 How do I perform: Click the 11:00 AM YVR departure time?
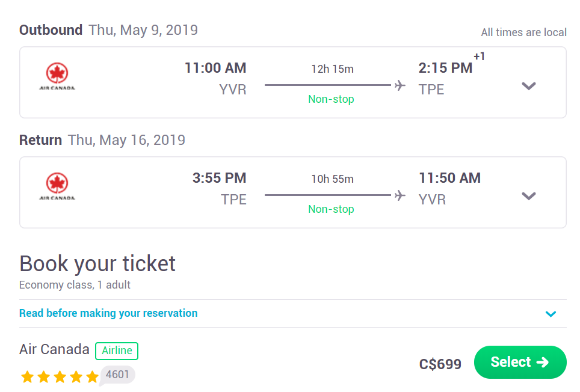click(215, 68)
